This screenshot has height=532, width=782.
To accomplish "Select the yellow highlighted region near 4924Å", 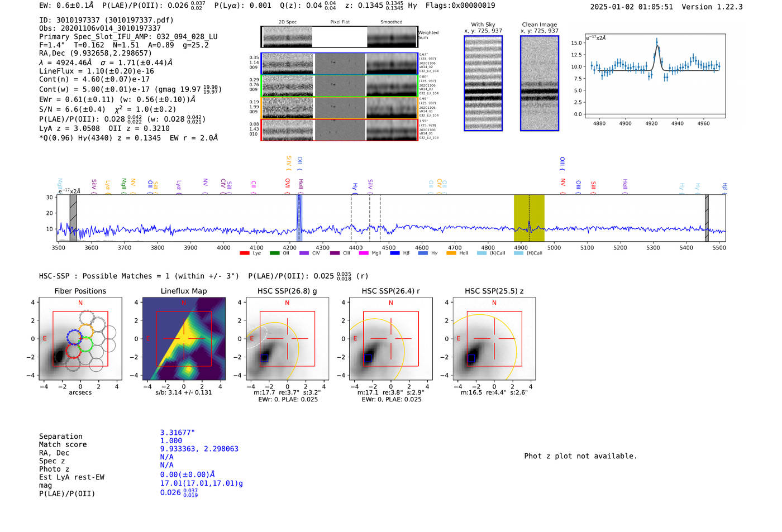I will point(529,218).
